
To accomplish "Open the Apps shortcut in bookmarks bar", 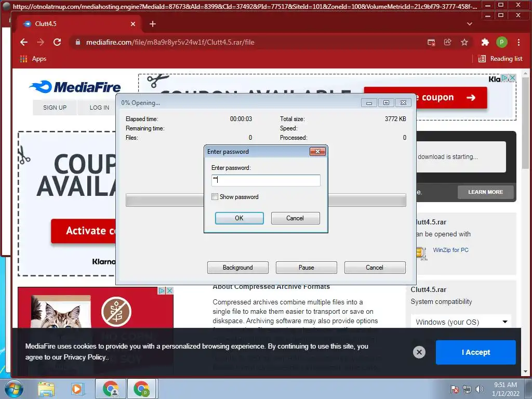I will (33, 59).
